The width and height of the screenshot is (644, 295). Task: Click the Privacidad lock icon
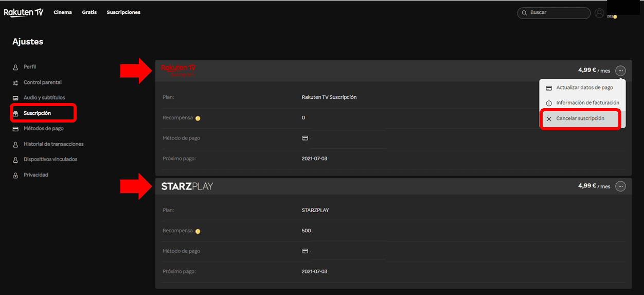click(15, 176)
